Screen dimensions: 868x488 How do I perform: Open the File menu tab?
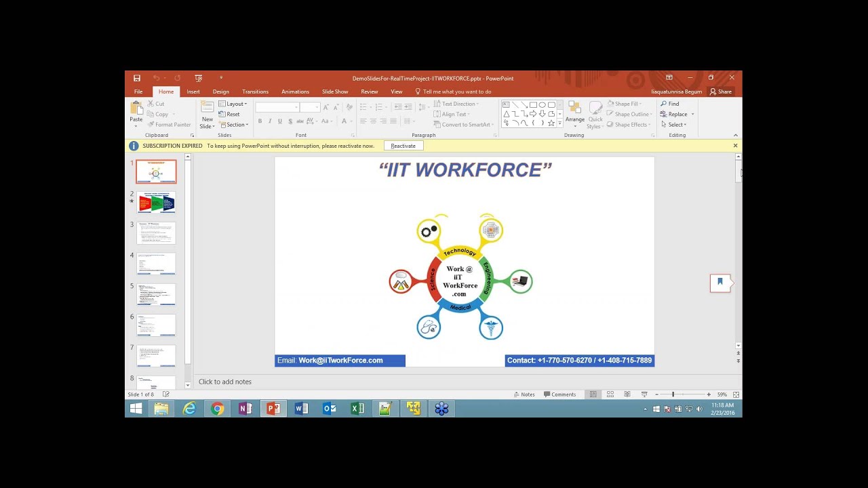click(138, 91)
